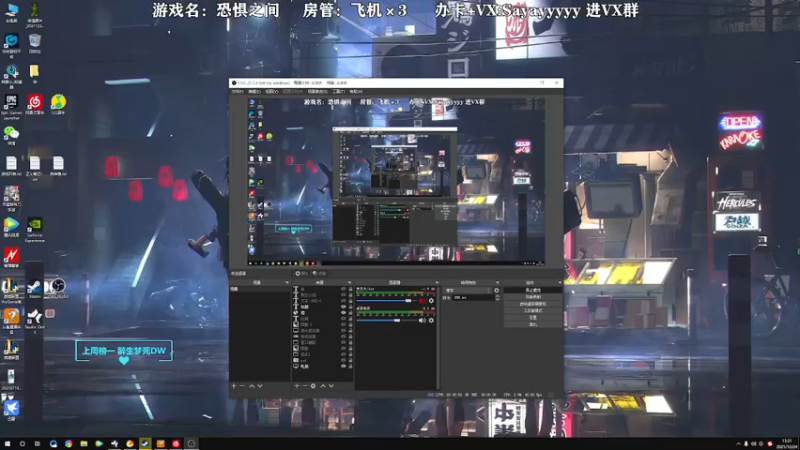The image size is (800, 450).
Task: Open Studio One desktop shortcut
Action: [35, 319]
